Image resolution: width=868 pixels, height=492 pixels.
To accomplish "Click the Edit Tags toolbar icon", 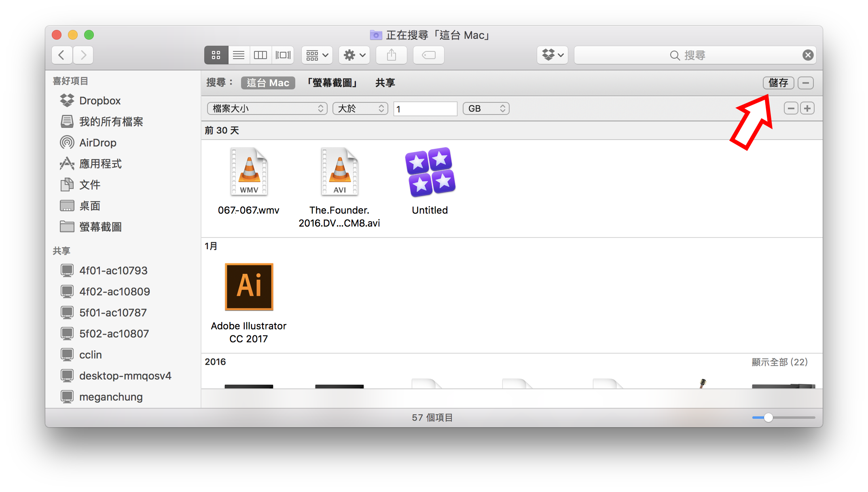I will coord(429,55).
